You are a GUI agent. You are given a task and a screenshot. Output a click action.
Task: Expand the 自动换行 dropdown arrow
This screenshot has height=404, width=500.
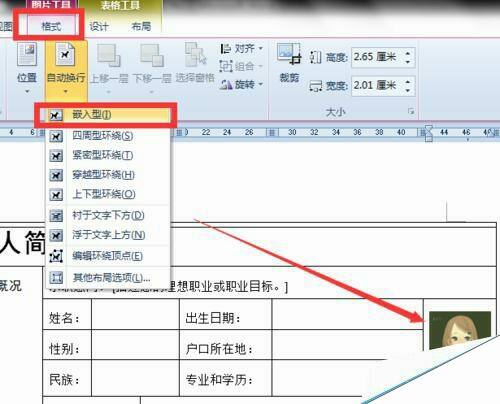66,91
